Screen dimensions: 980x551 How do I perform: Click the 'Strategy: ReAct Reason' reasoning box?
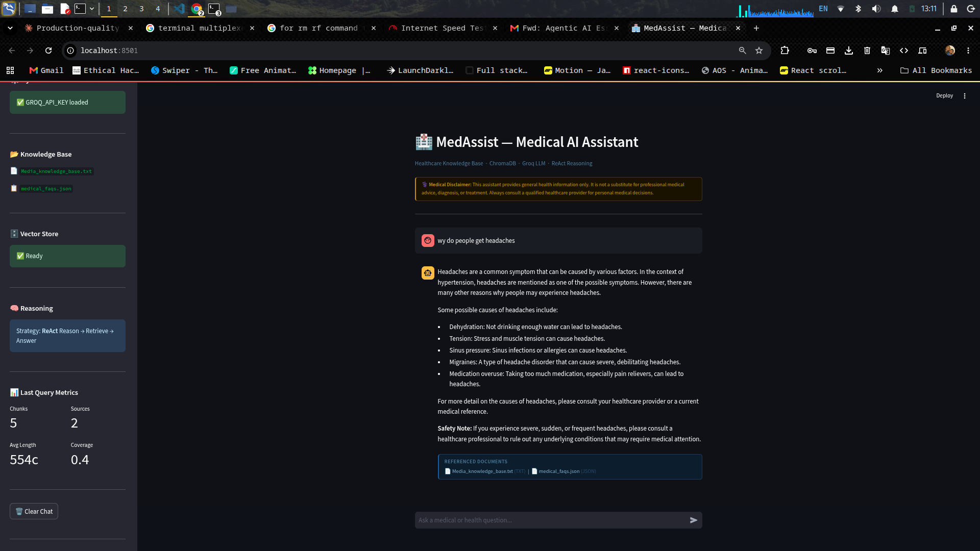pyautogui.click(x=67, y=336)
